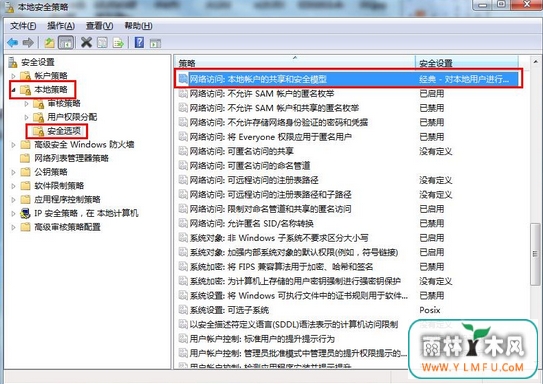Expand the 审核策略 tree node arrow
Viewport: 543px width, 384px height.
[x=26, y=104]
